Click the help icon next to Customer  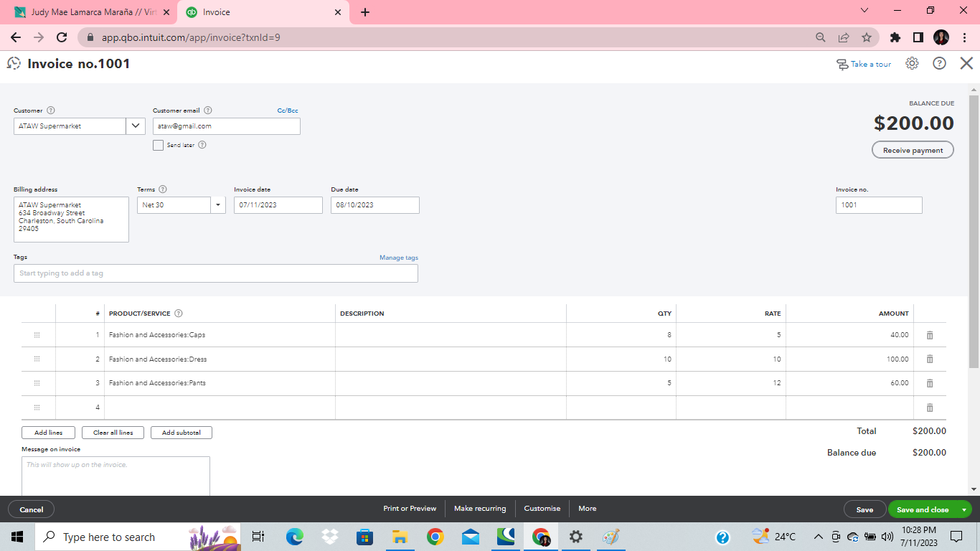51,110
